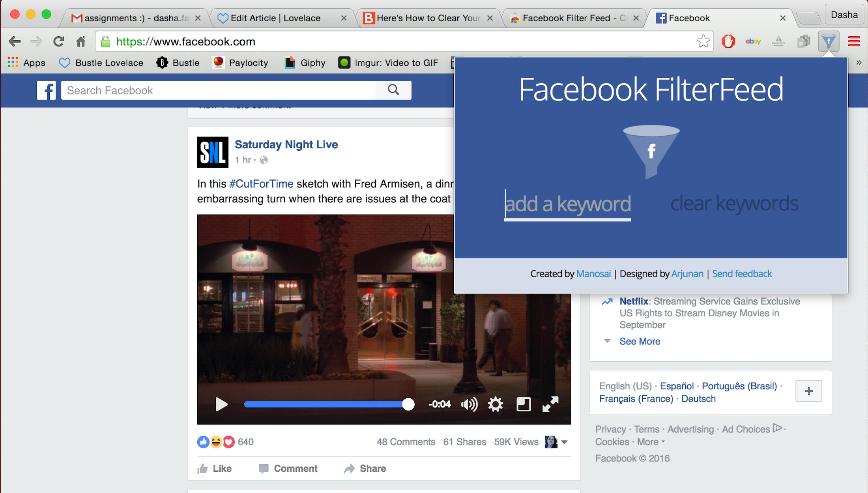Open the post options chevron next to reactions
868x493 pixels.
(564, 442)
